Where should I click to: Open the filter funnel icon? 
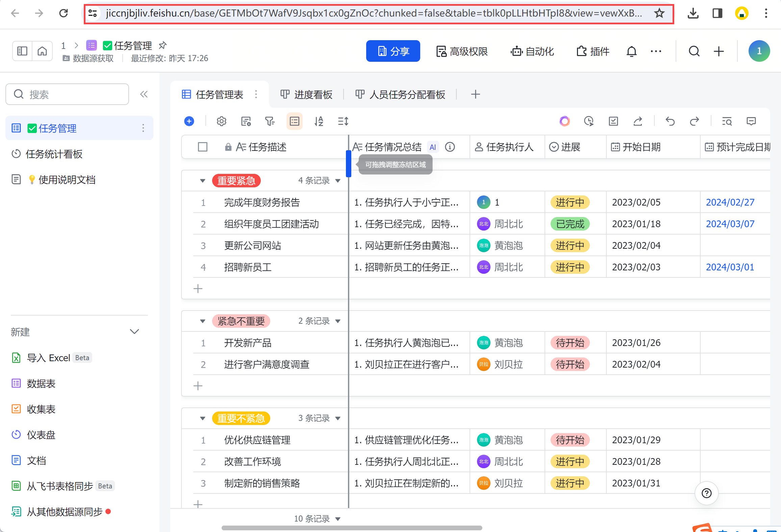click(270, 121)
